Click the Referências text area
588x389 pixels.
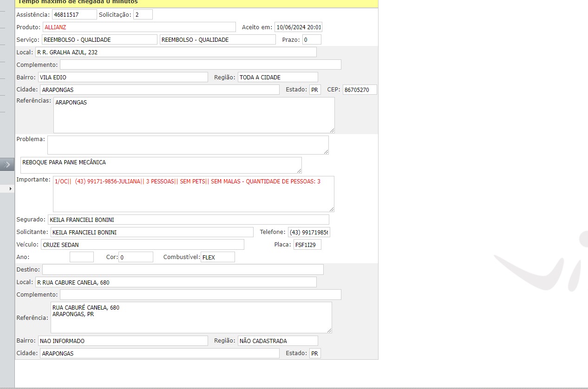[194, 115]
